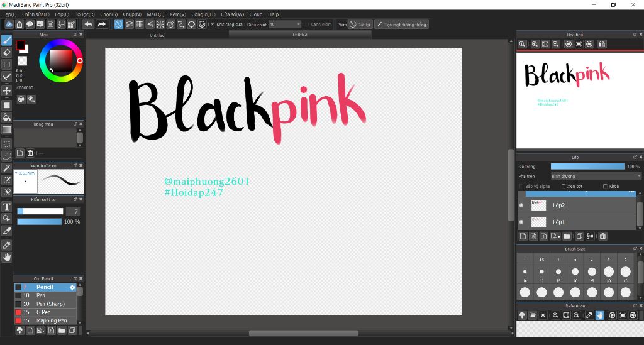Open the add-brush dropdown in brush panel
This screenshot has height=345, width=644.
(x=41, y=330)
